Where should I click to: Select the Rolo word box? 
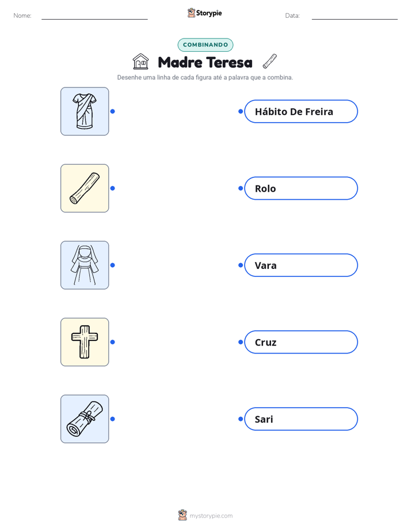coord(301,188)
